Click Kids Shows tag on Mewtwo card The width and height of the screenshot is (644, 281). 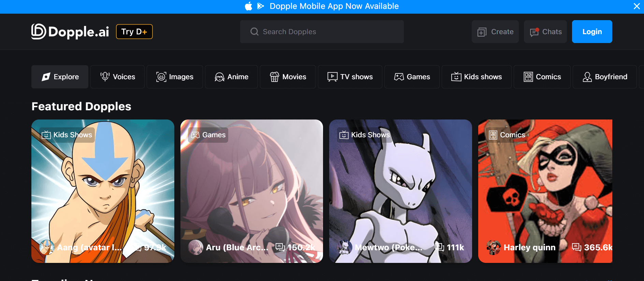click(x=365, y=135)
